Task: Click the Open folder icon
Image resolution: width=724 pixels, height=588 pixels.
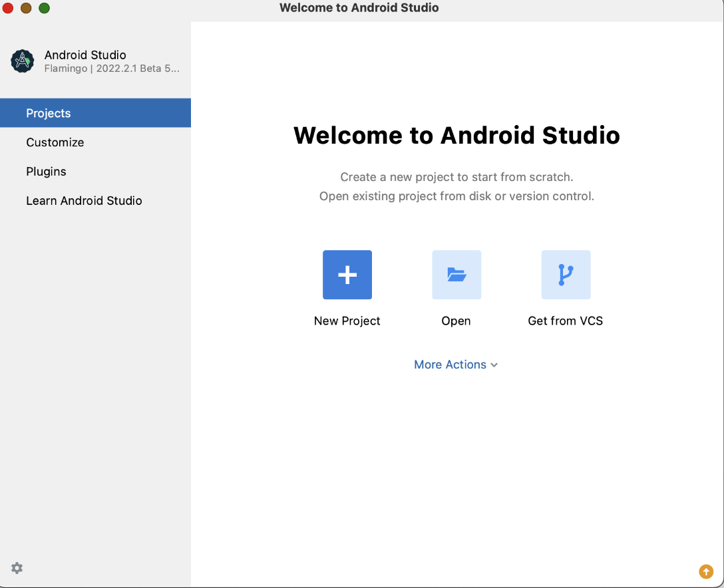Action: pos(456,275)
